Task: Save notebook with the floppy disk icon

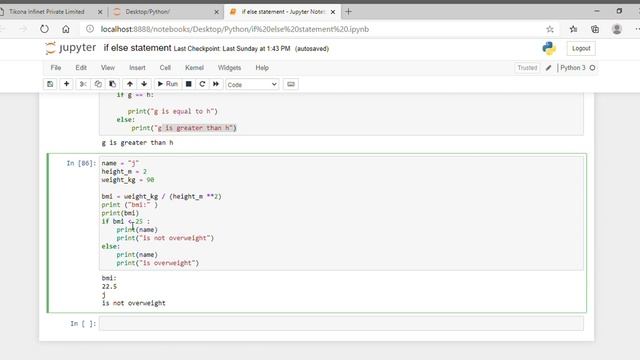Action: [50, 84]
